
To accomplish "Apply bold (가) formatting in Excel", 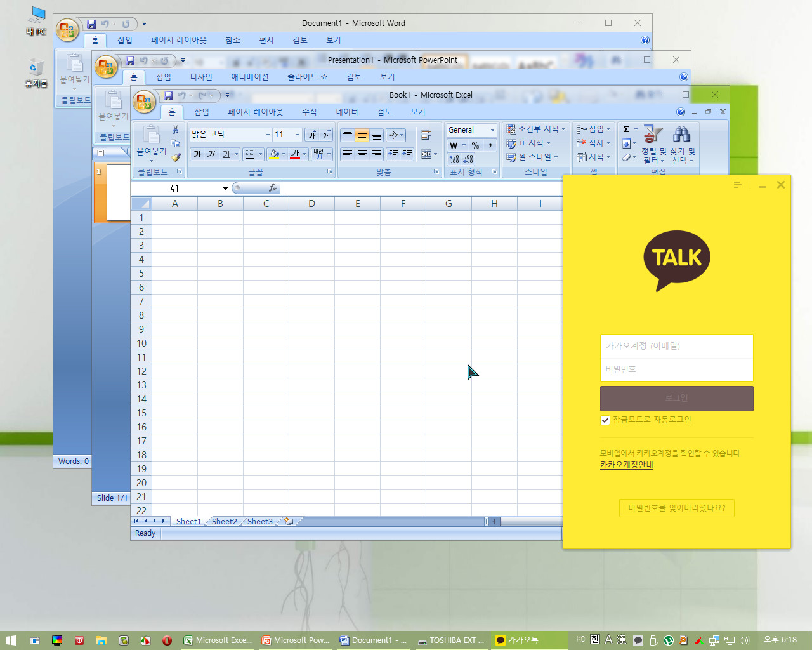I will click(x=197, y=154).
